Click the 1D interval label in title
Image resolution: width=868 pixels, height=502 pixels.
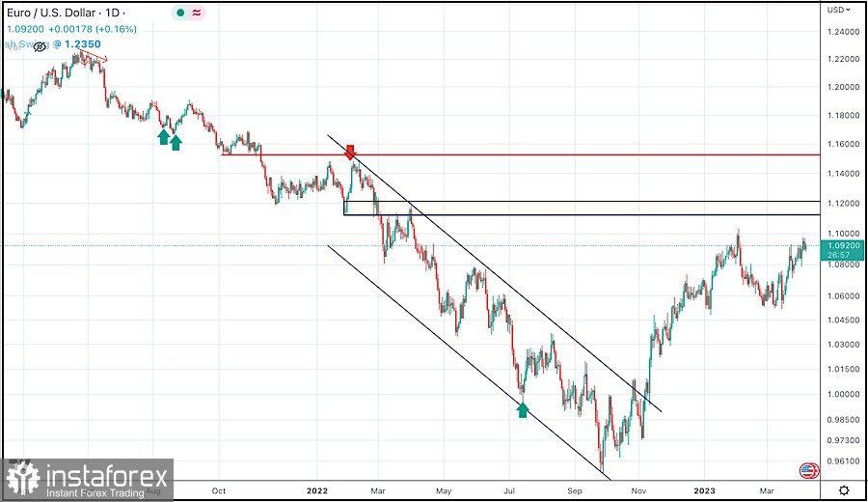(x=112, y=13)
